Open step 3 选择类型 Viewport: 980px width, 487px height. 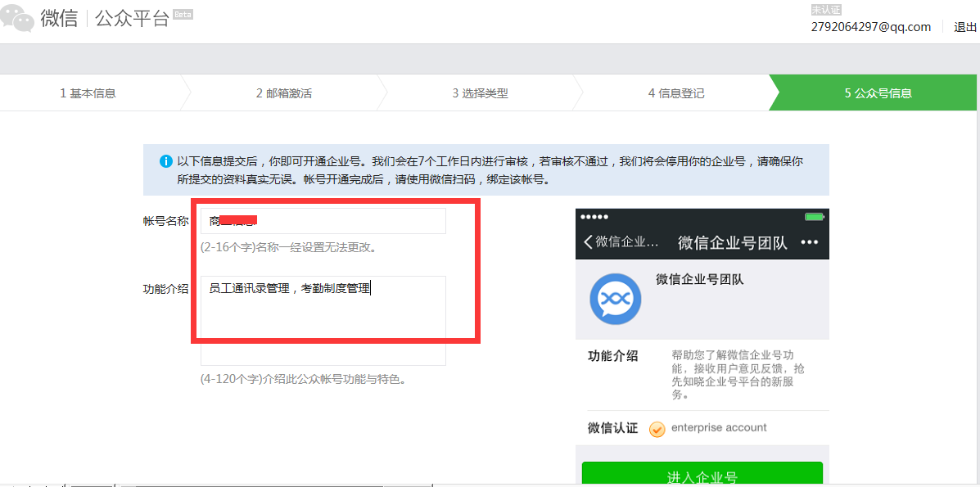point(480,93)
